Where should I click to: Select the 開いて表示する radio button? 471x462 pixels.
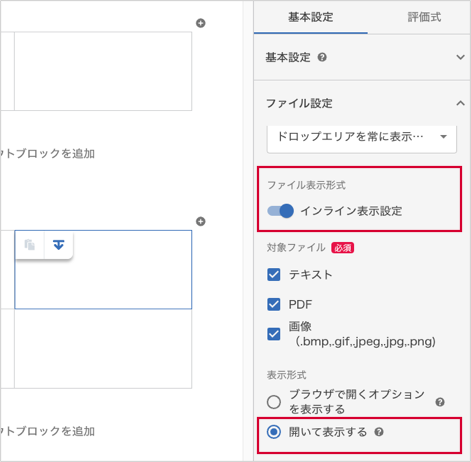click(274, 432)
